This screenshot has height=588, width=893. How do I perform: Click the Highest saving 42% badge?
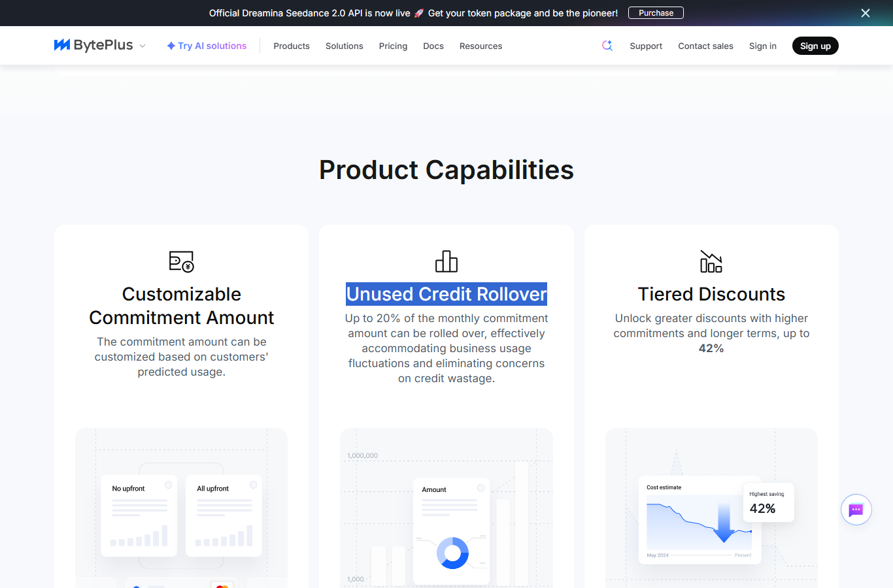click(x=768, y=502)
